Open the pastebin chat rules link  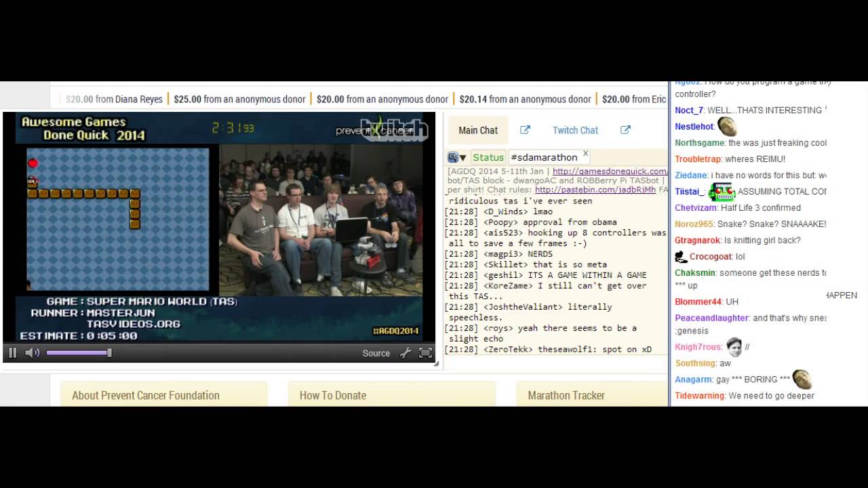595,190
